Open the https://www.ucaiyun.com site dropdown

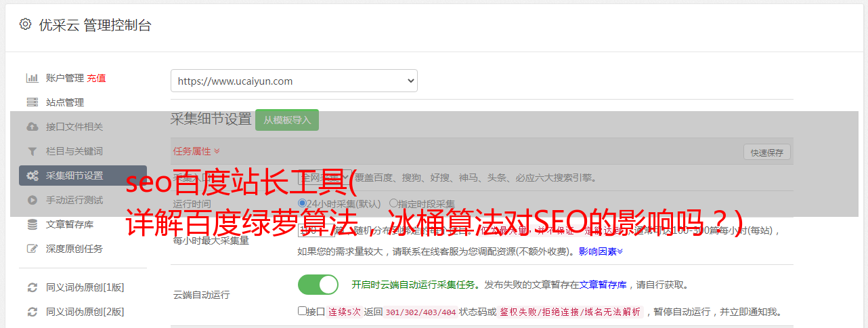click(294, 81)
